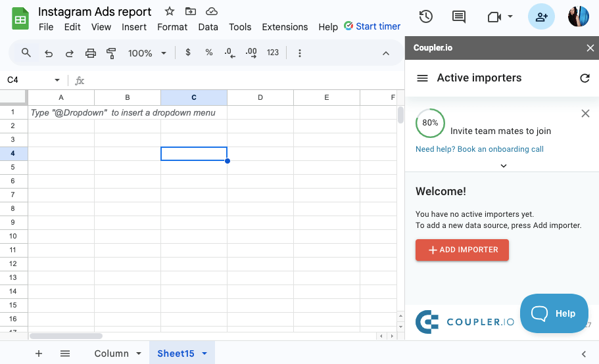Open the Edit menu

tap(72, 27)
